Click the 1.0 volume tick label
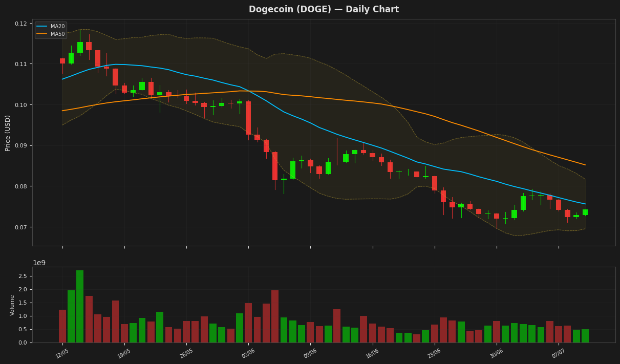 click(x=24, y=316)
